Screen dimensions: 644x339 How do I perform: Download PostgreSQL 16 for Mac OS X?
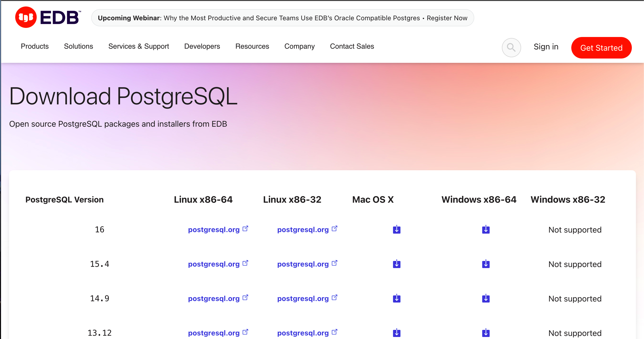pyautogui.click(x=396, y=229)
